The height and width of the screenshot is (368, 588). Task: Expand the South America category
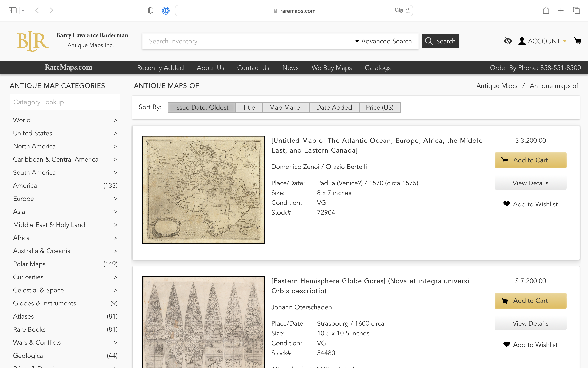65,172
